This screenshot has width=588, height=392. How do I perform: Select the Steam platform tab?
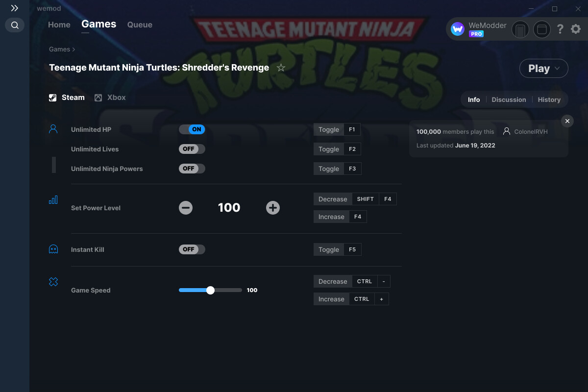point(67,98)
